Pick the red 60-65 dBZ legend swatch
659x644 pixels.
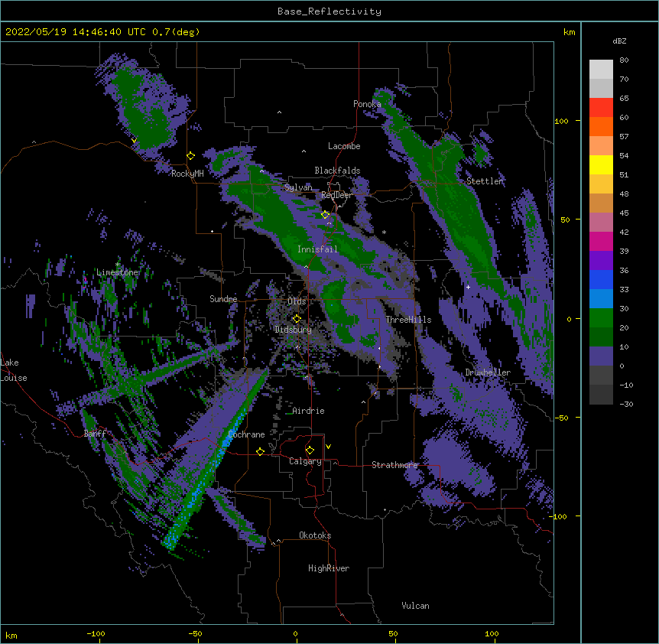pos(601,107)
